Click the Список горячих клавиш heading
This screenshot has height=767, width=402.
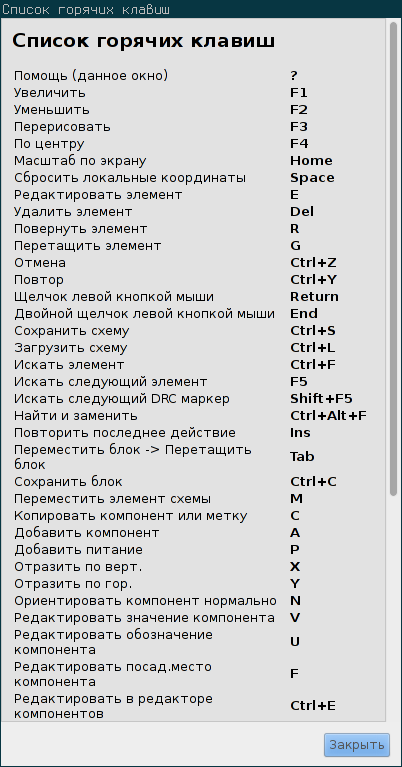point(143,41)
